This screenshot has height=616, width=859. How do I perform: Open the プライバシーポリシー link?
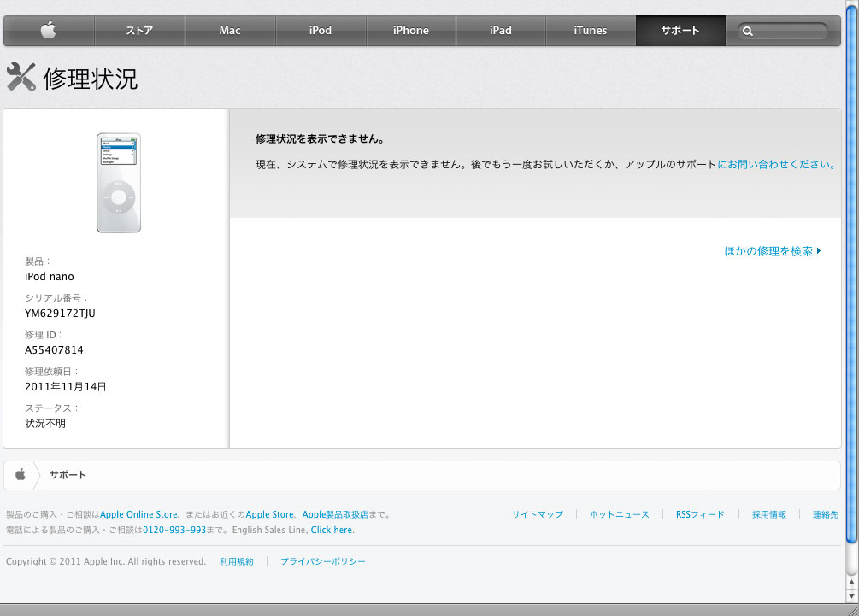323,562
